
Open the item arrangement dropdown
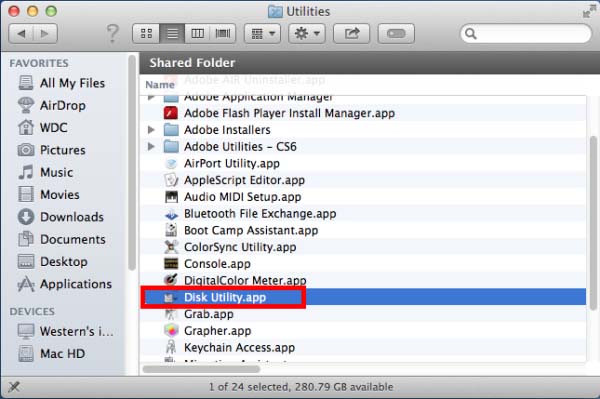click(x=262, y=34)
